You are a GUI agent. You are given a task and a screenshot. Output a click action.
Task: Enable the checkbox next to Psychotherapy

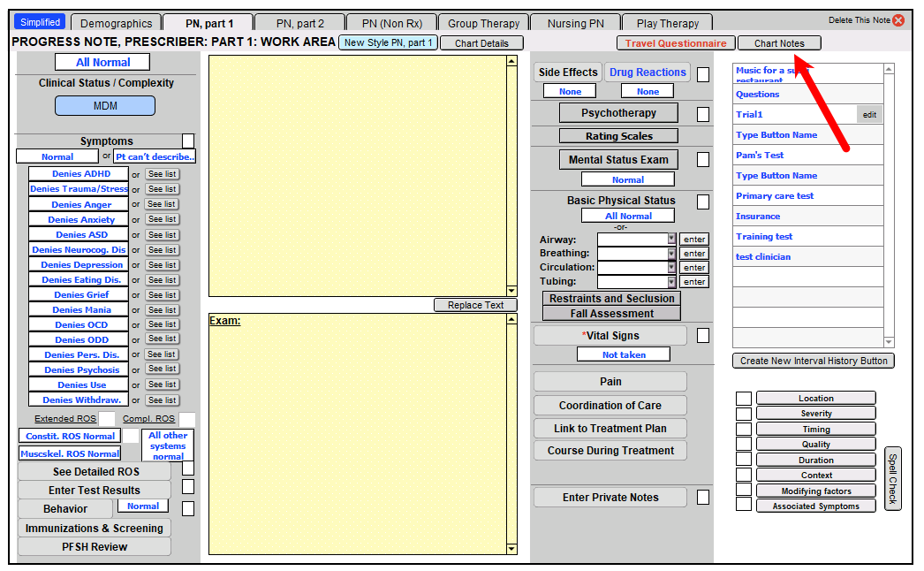tap(703, 113)
